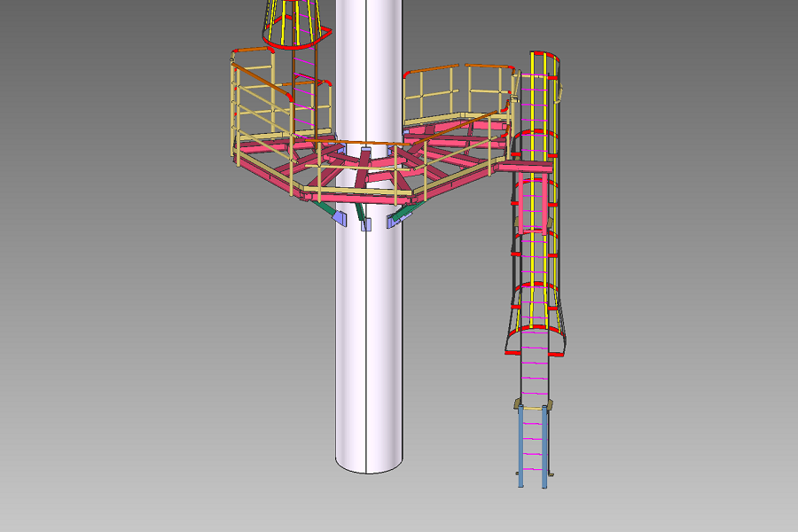Select the left blue ladder stringer at bottom
This screenshot has width=798, height=532.
[520, 448]
